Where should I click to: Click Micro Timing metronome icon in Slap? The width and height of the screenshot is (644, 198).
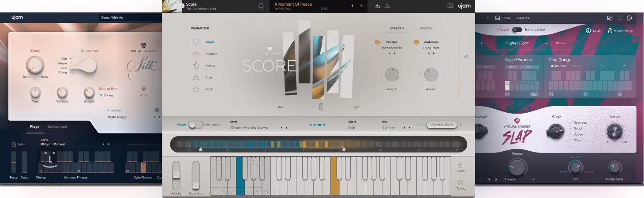610,31
